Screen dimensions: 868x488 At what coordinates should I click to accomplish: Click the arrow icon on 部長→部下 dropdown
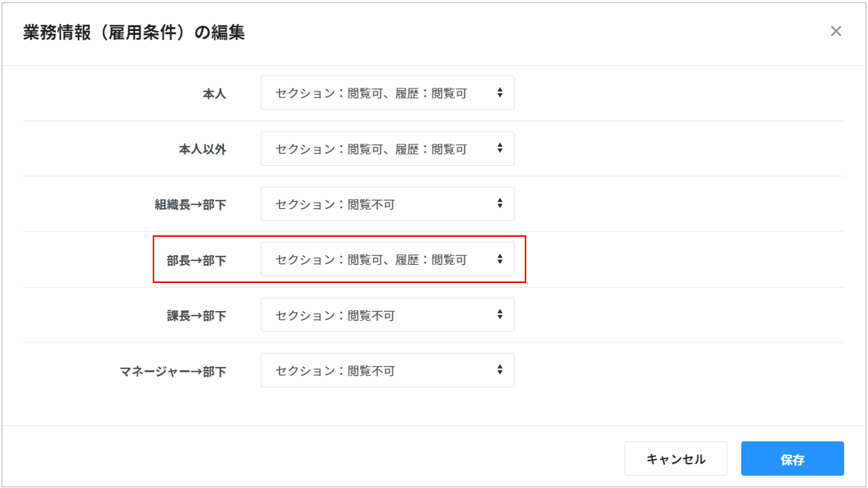coord(500,260)
